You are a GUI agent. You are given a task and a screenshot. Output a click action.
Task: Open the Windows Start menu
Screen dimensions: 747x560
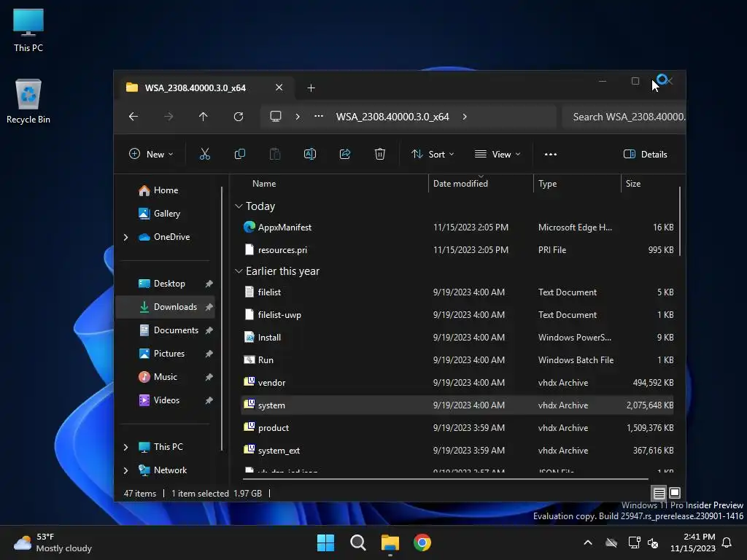coord(326,542)
